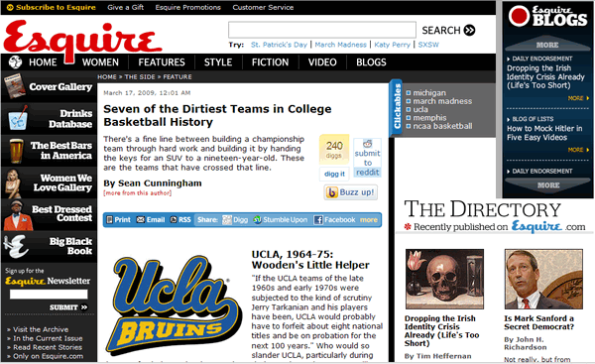Click Give a Gift link
This screenshot has width=595, height=364.
click(125, 7)
